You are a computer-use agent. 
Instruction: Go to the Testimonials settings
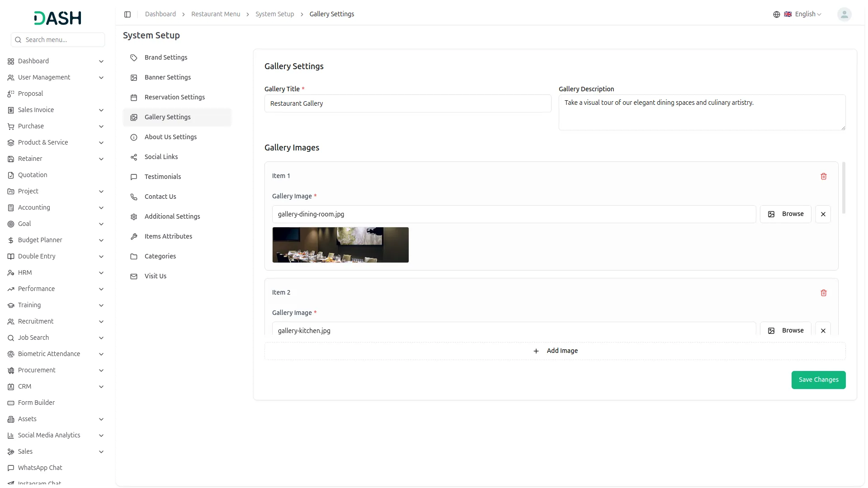[x=163, y=177]
